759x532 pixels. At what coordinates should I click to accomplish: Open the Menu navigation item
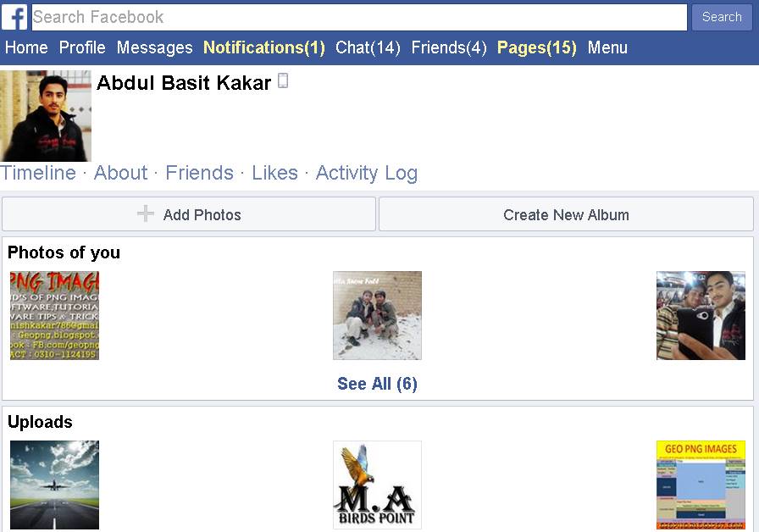pos(607,47)
